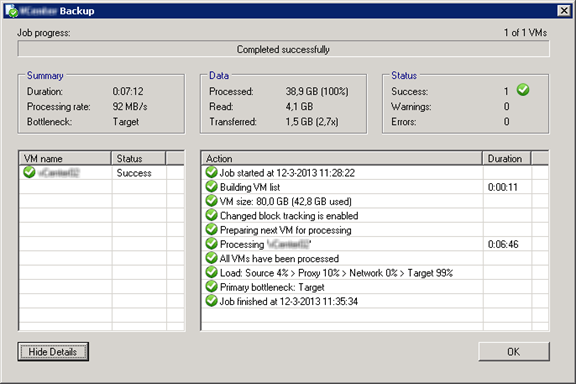This screenshot has height=384, width=576.
Task: Click the Action column header
Action: [x=342, y=158]
